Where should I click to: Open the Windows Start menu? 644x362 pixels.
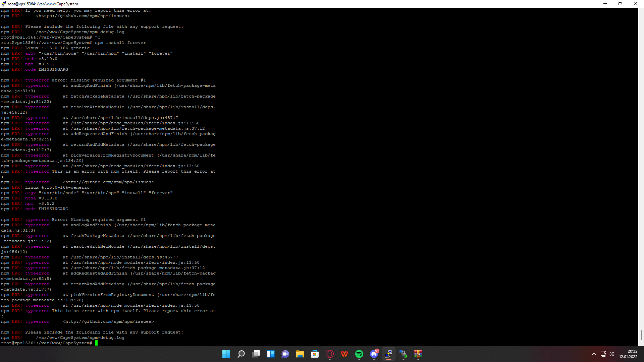[226, 354]
